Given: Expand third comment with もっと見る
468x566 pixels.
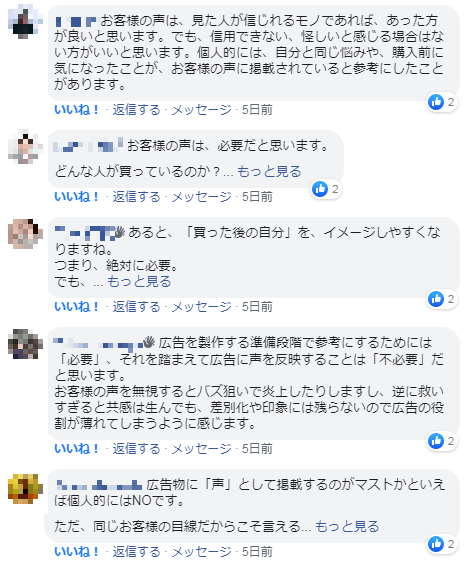Looking at the screenshot, I should point(139,282).
